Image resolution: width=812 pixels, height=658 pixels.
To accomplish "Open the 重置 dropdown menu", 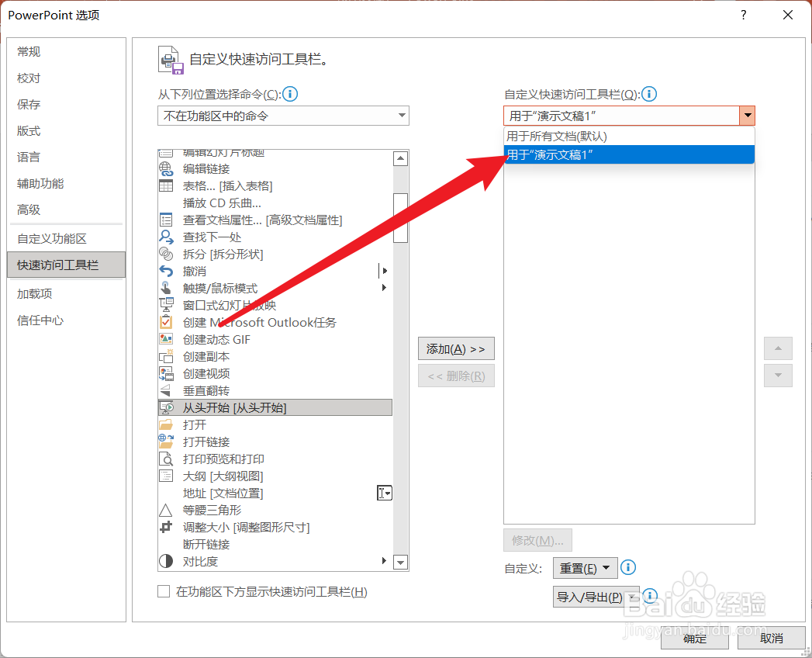I will click(x=585, y=567).
